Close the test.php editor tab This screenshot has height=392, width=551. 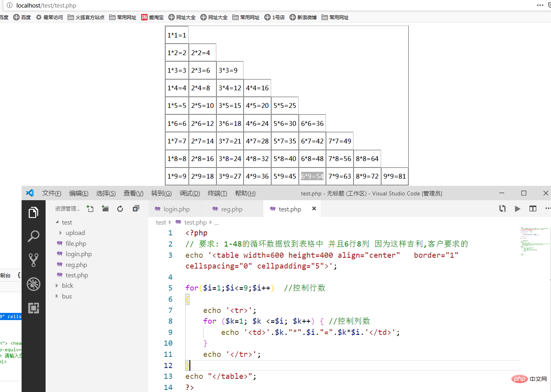[314, 209]
